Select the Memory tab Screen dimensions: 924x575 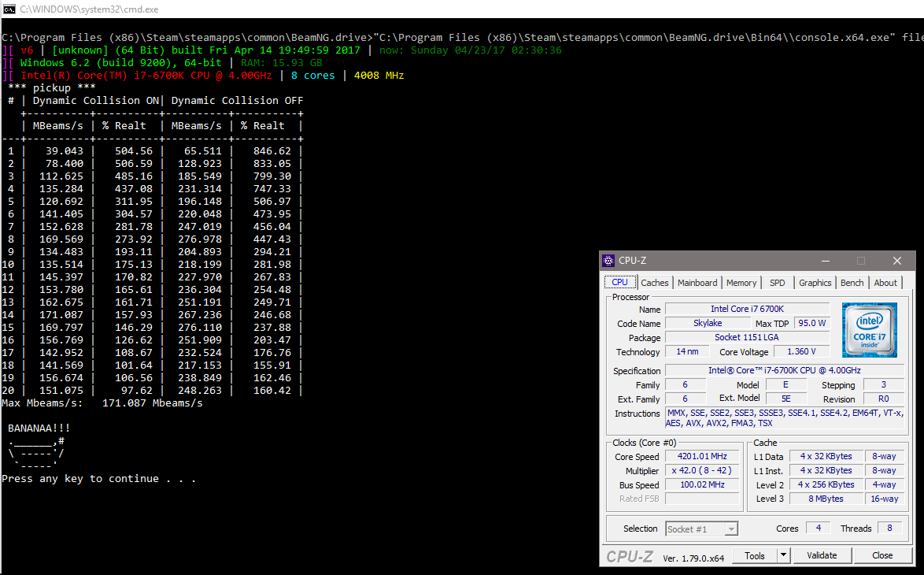(741, 283)
